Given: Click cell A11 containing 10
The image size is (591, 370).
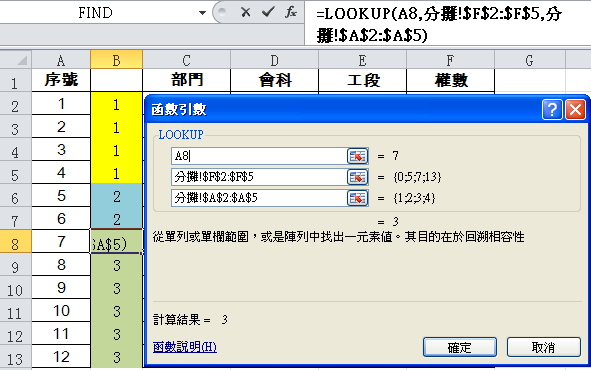Looking at the screenshot, I should 61,310.
